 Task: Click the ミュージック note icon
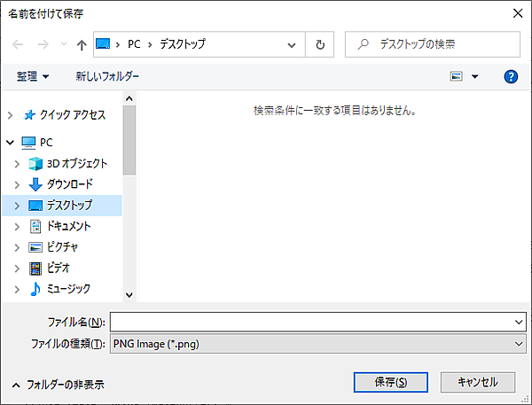click(35, 289)
